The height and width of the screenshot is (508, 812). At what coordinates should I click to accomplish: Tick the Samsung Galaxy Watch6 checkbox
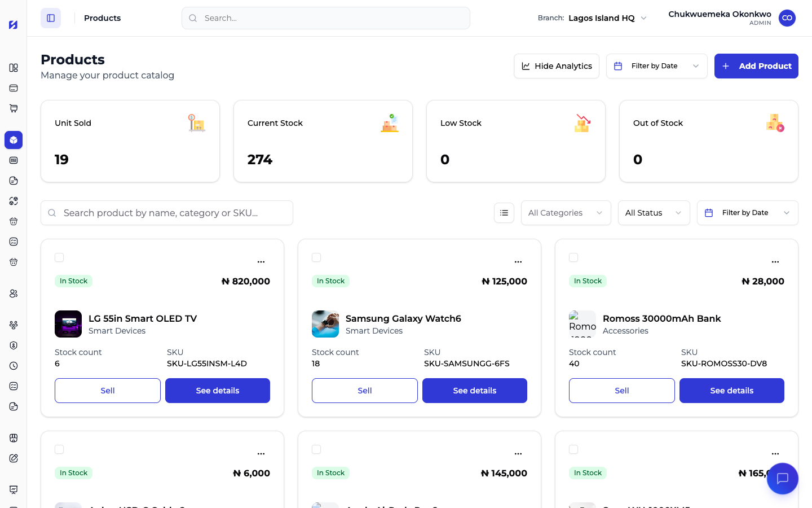click(x=316, y=257)
